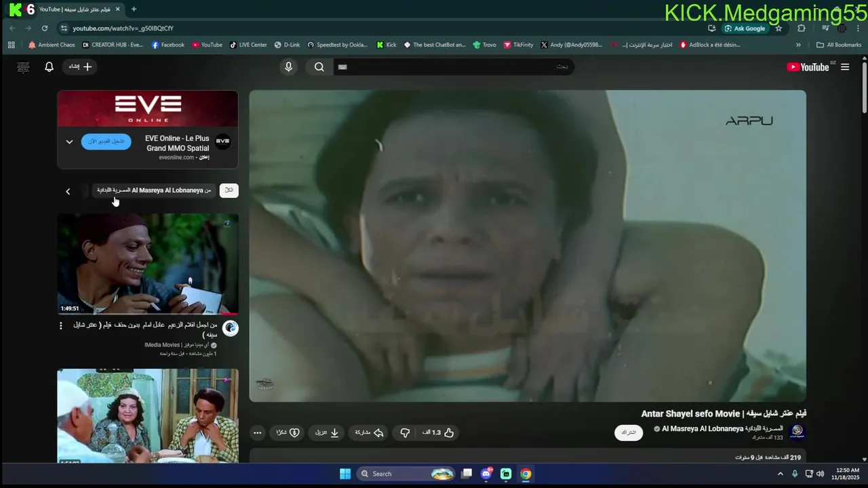
Task: Reload the page with refresh icon
Action: (45, 28)
